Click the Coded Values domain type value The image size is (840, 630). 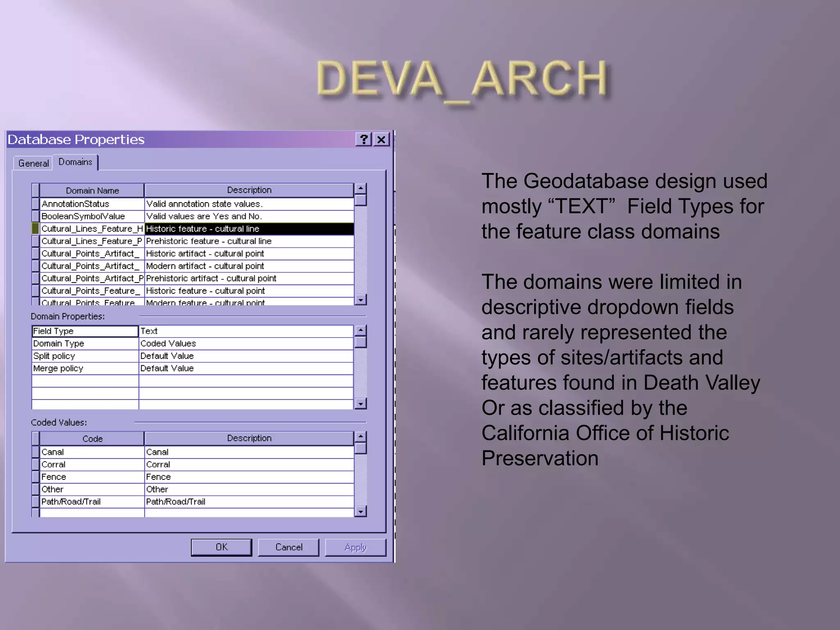pos(246,344)
